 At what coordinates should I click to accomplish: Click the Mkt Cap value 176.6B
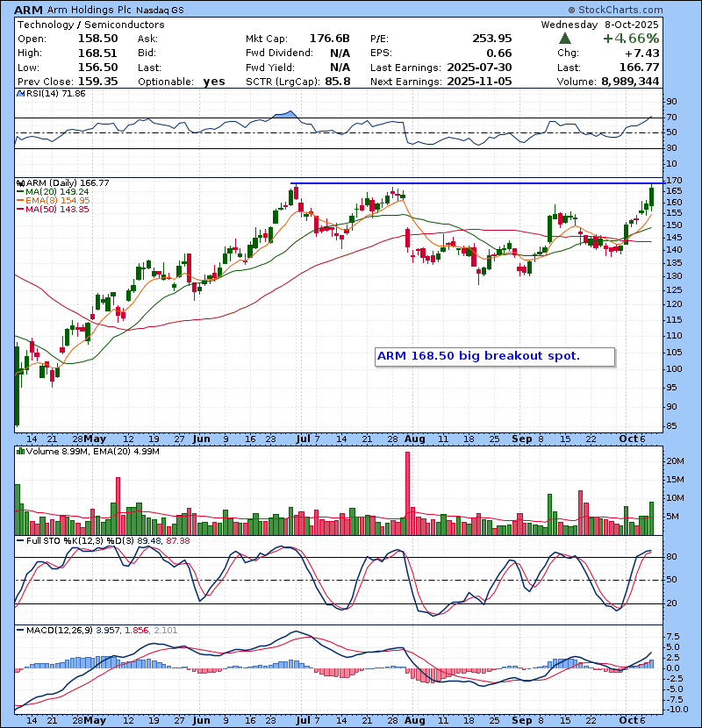[x=329, y=39]
